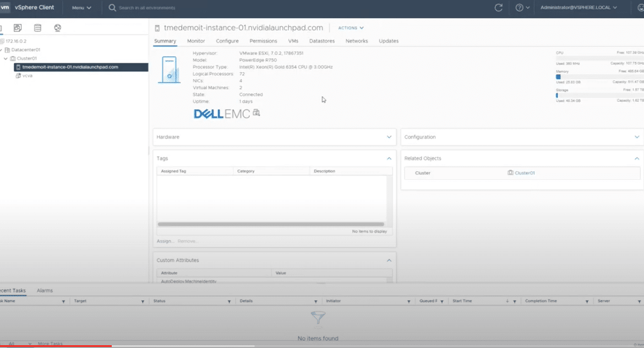Collapse the Cluster01 tree node
This screenshot has width=644, height=348.
click(x=6, y=58)
